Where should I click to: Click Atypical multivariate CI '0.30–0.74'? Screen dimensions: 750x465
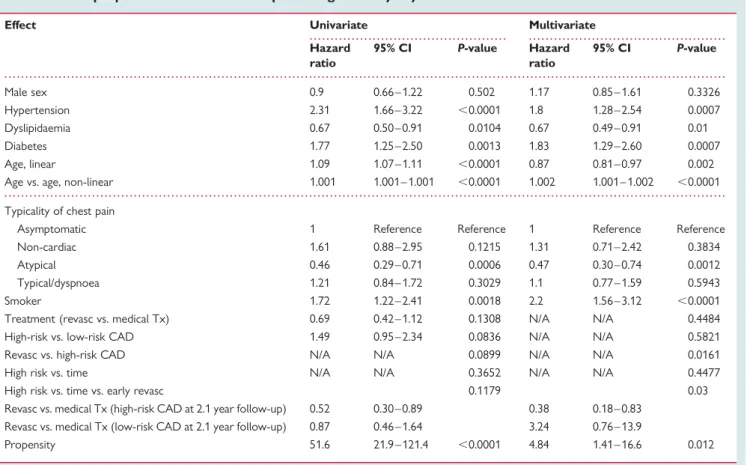617,265
